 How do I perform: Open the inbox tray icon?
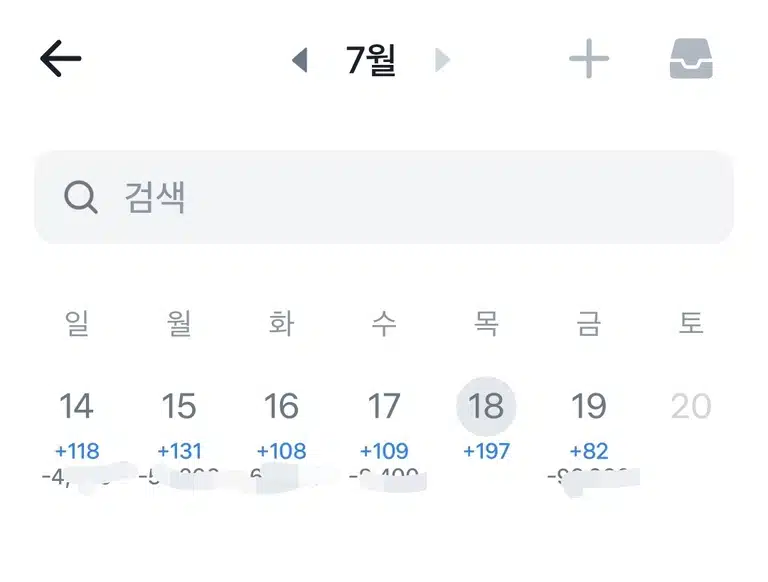click(x=691, y=59)
